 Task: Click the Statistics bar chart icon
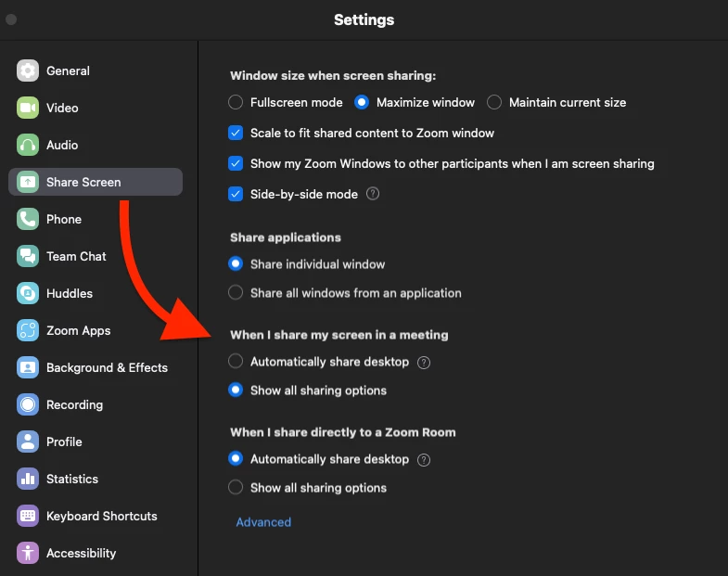pos(28,479)
